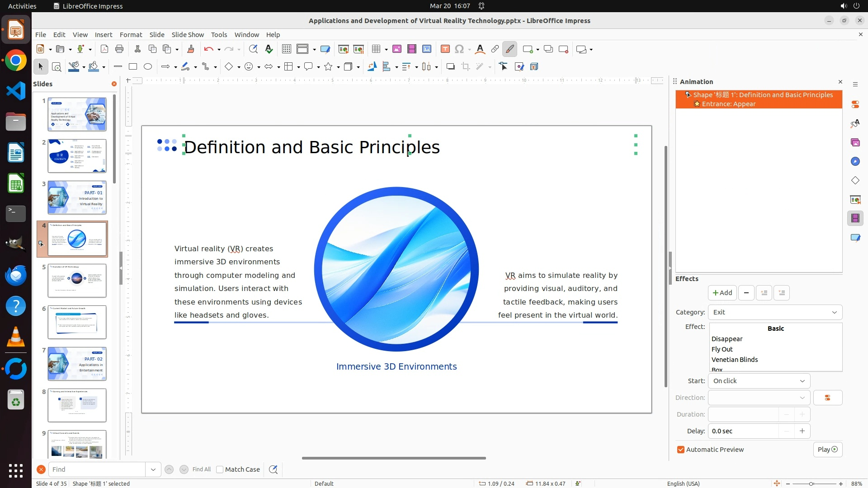This screenshot has width=868, height=488.
Task: Click the Crop Image tool
Action: coord(466,67)
